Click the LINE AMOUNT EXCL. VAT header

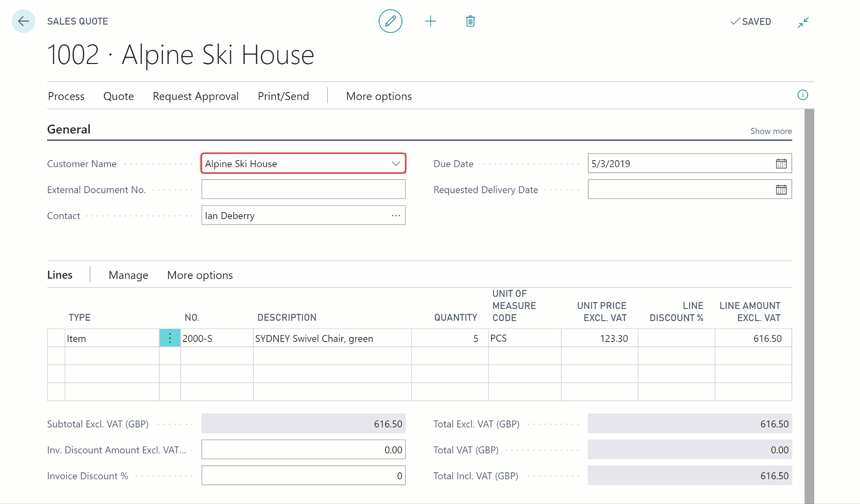tap(750, 312)
